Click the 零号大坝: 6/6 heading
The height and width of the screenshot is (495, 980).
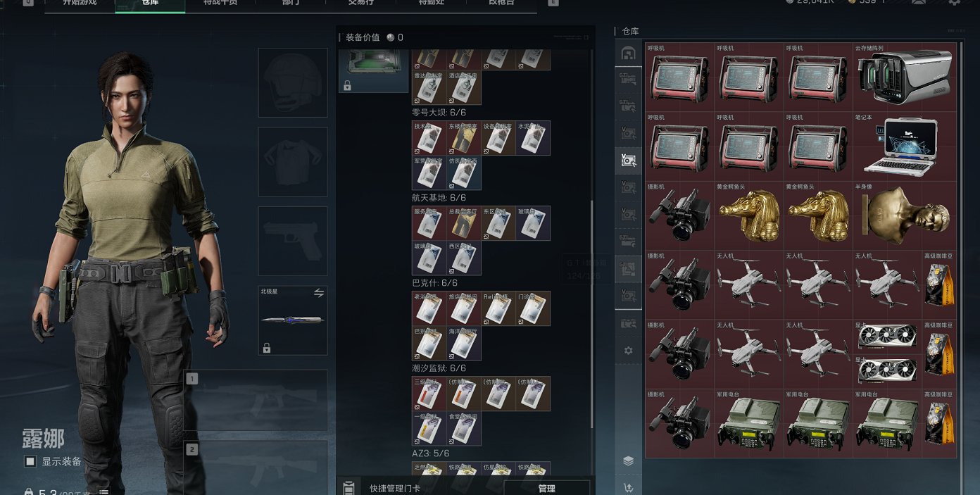click(x=439, y=112)
